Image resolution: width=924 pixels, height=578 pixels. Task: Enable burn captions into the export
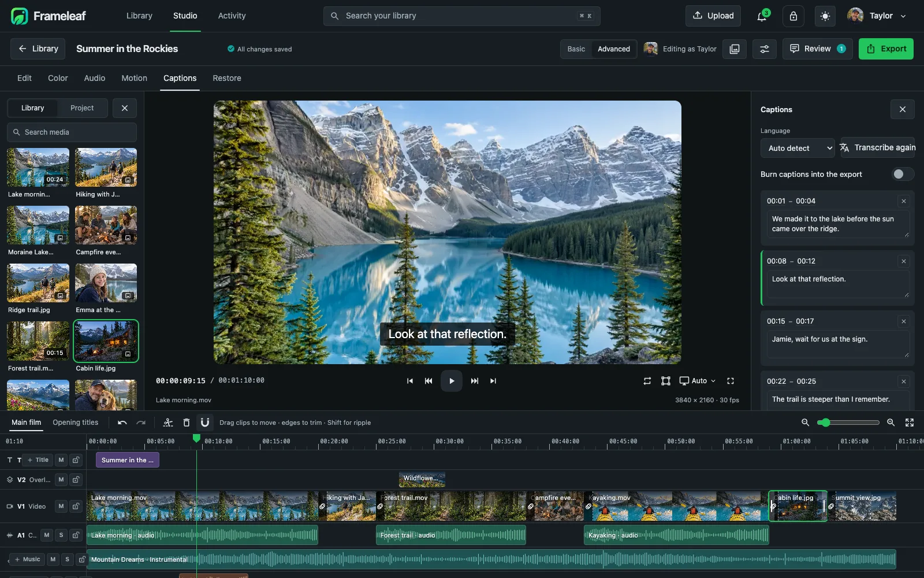pos(903,174)
